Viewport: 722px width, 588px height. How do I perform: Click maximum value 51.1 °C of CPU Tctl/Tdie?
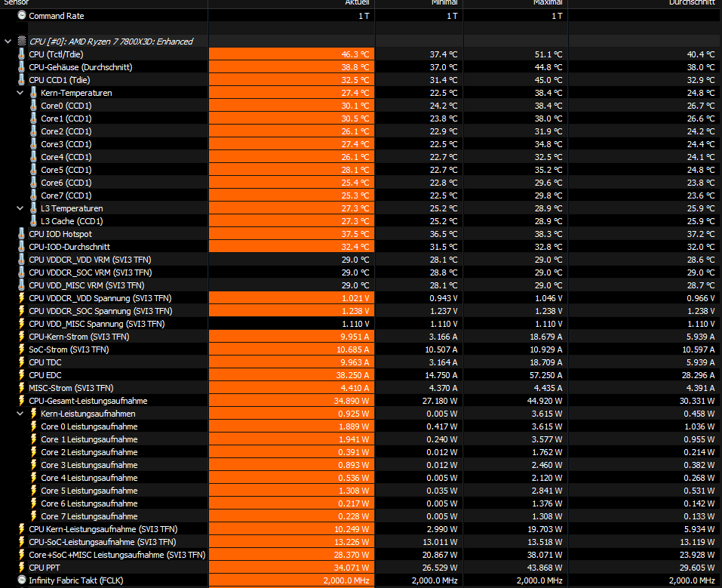(x=548, y=54)
